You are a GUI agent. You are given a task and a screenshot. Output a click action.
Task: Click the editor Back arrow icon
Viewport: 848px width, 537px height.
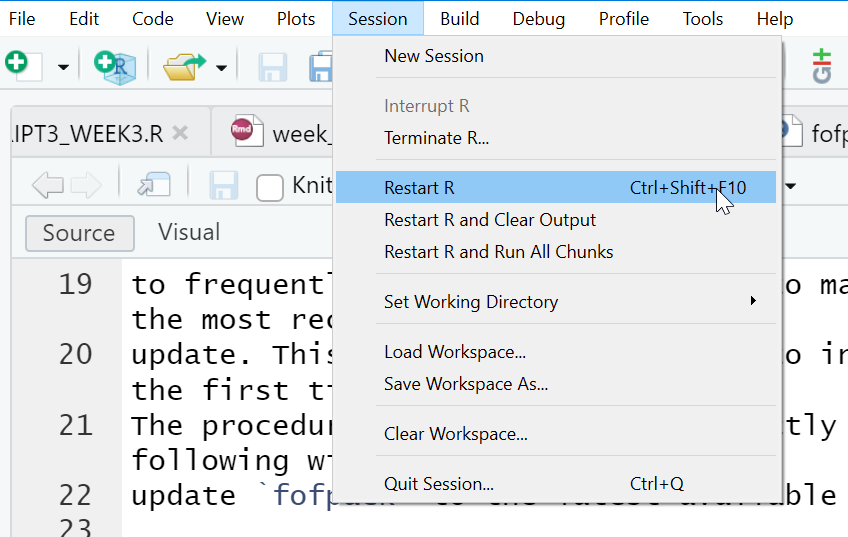[48, 185]
